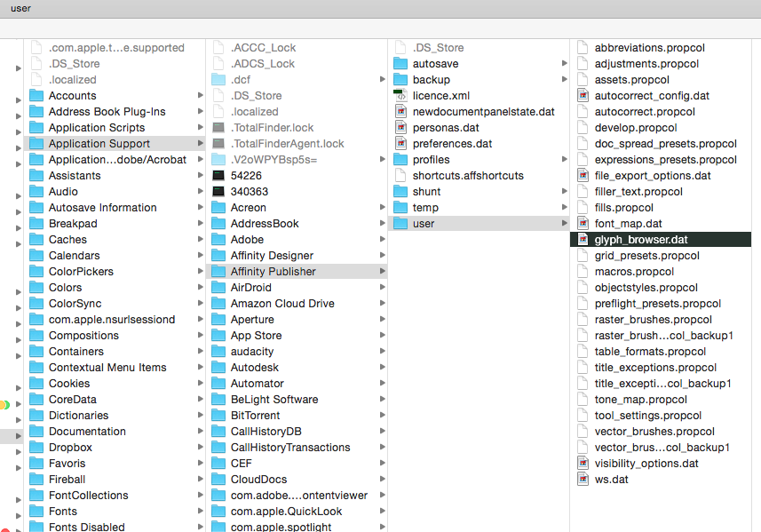Click the abbreviations.propcol file icon
The height and width of the screenshot is (532, 761).
[583, 48]
